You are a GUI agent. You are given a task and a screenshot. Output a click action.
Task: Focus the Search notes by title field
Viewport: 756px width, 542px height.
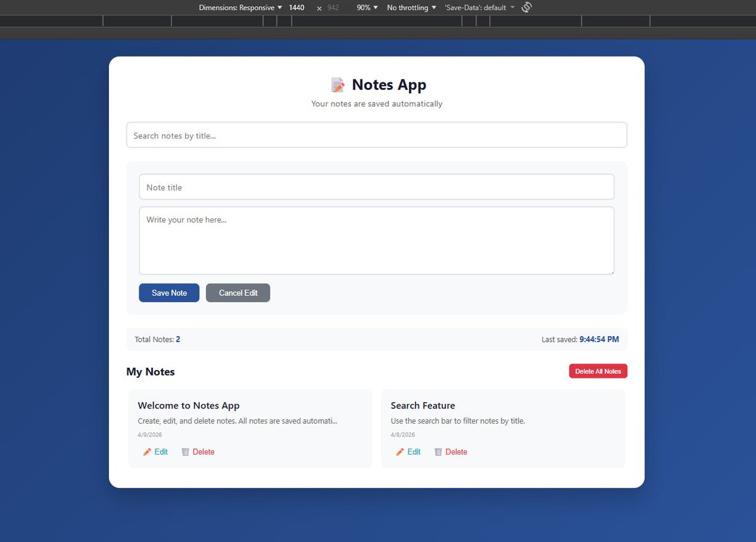[x=377, y=135]
